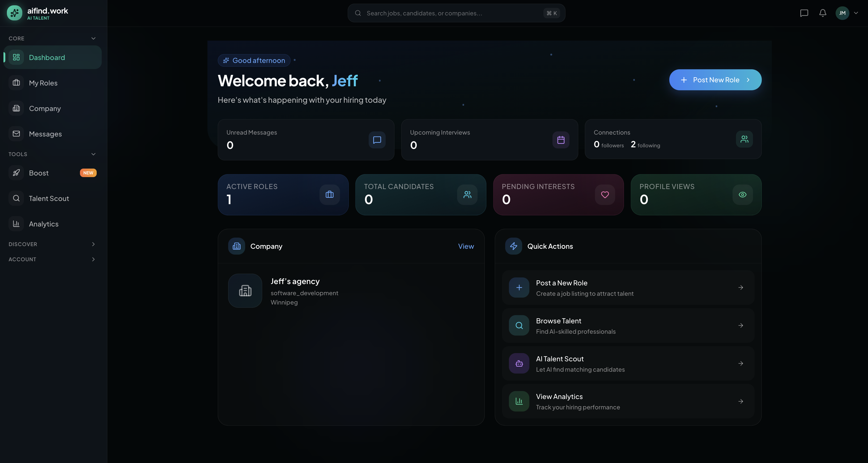Expand the DISCOVER section

(93, 244)
